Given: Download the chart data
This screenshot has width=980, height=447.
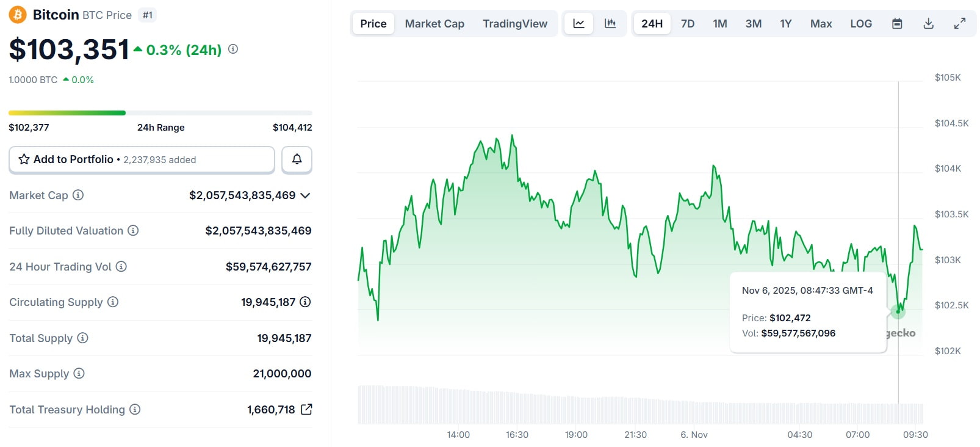Looking at the screenshot, I should click(928, 24).
